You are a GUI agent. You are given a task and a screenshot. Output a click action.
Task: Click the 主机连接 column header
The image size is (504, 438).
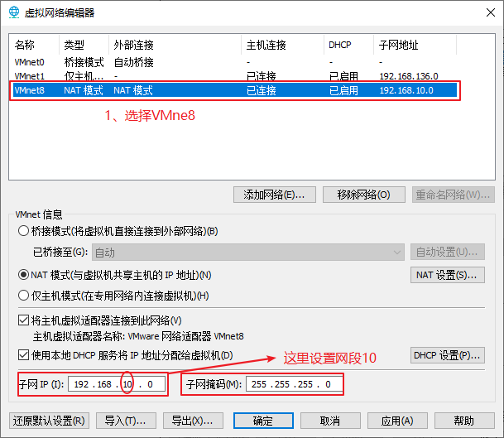click(282, 45)
